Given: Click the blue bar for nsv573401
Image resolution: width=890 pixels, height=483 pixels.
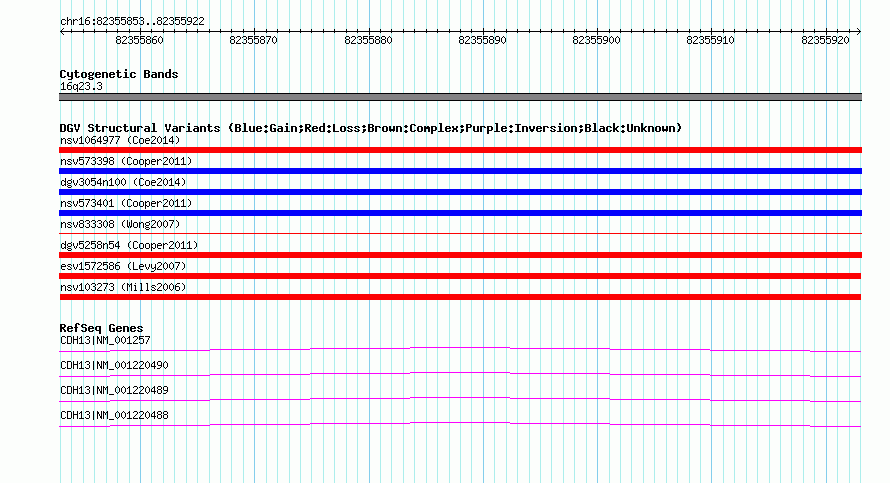Looking at the screenshot, I should [x=460, y=213].
